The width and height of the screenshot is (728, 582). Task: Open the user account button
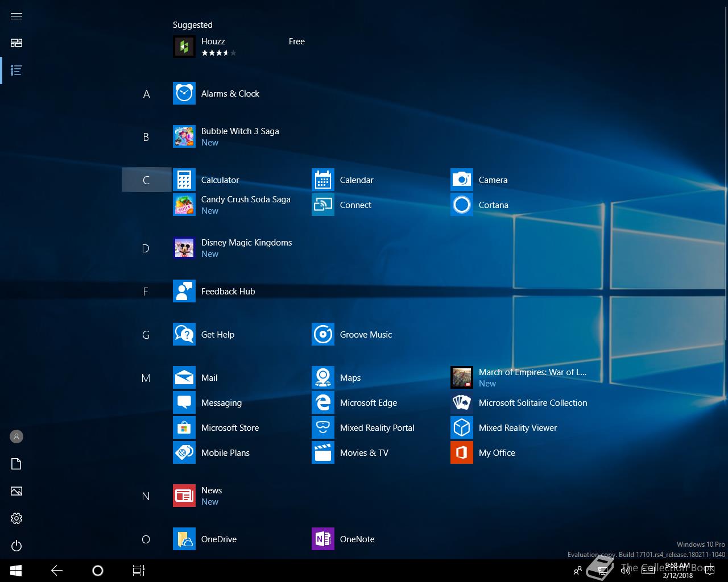[x=16, y=436]
